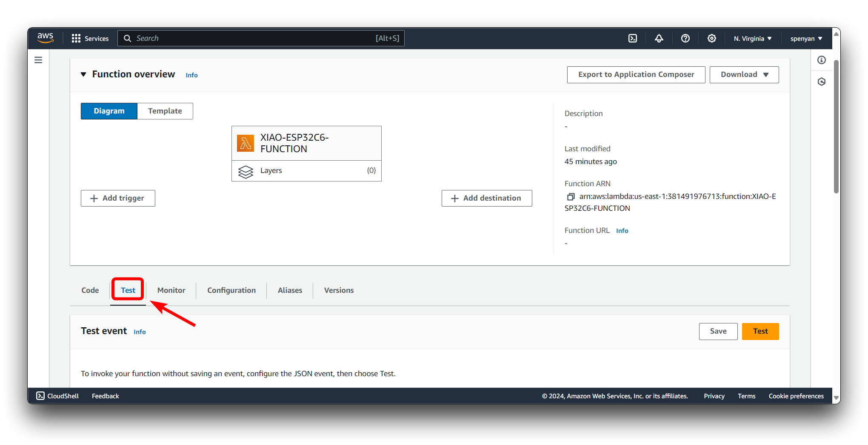Viewport: 868px width, 445px height.
Task: Switch to the Aliases tab
Action: pyautogui.click(x=290, y=290)
